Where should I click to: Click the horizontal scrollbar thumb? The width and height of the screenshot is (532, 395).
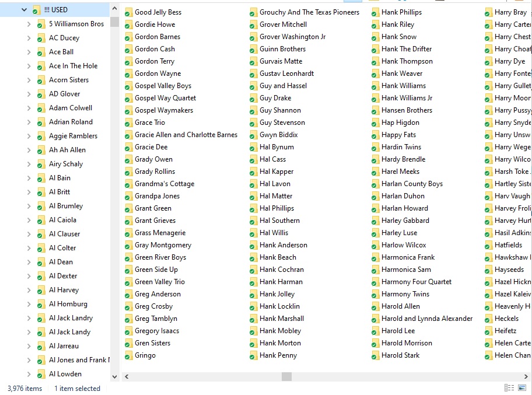point(286,377)
